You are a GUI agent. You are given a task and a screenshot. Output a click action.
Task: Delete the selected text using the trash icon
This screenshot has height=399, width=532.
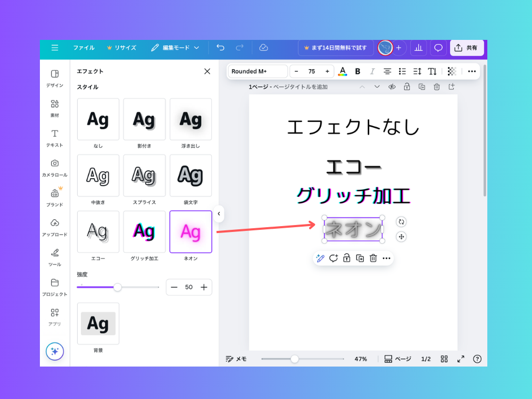[372, 258]
